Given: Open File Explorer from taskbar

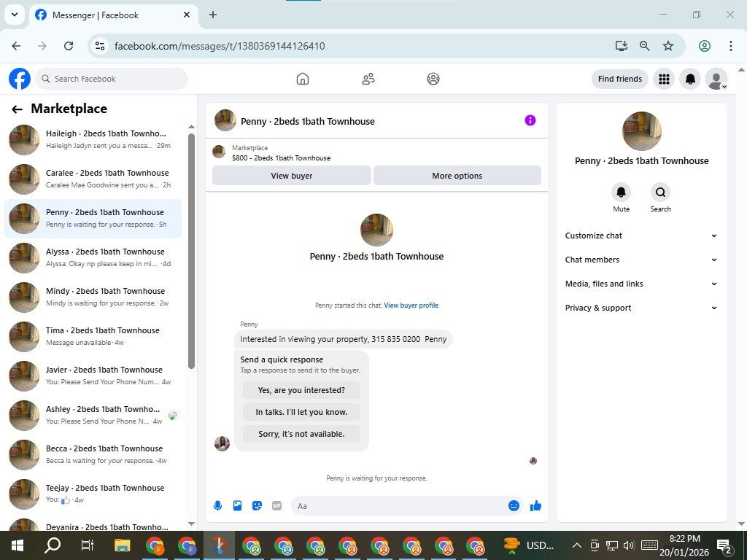Looking at the screenshot, I should tap(123, 545).
